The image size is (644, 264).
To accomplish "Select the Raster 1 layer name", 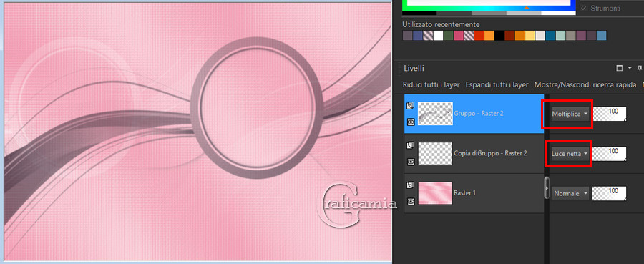I will click(465, 193).
